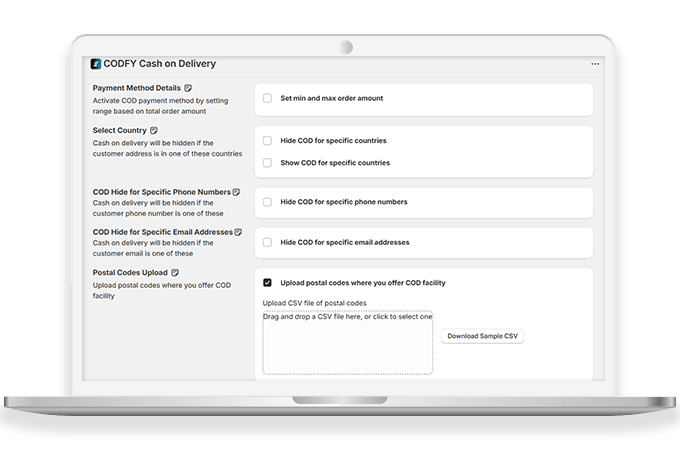Check Hide COD for specific email addresses
The height and width of the screenshot is (450, 680).
[267, 242]
